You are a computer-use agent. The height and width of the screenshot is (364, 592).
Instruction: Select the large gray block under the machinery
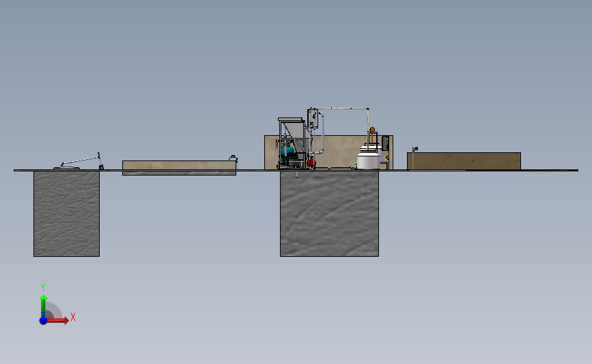(329, 214)
